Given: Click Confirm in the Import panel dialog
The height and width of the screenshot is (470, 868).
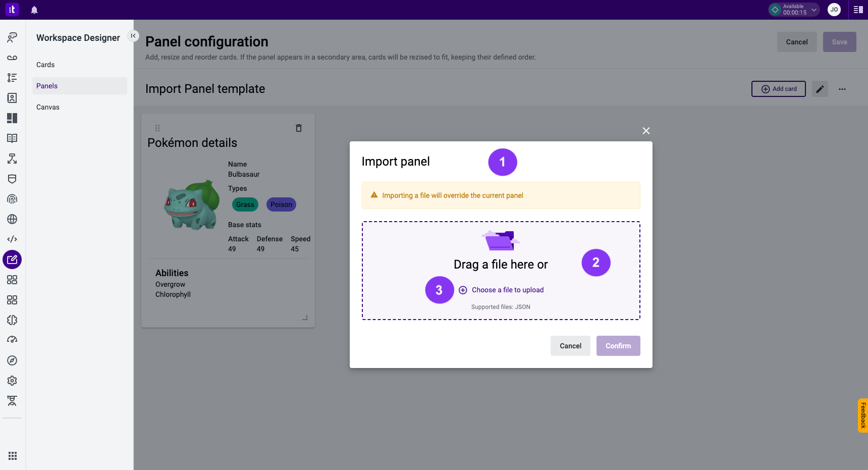Looking at the screenshot, I should click(618, 346).
